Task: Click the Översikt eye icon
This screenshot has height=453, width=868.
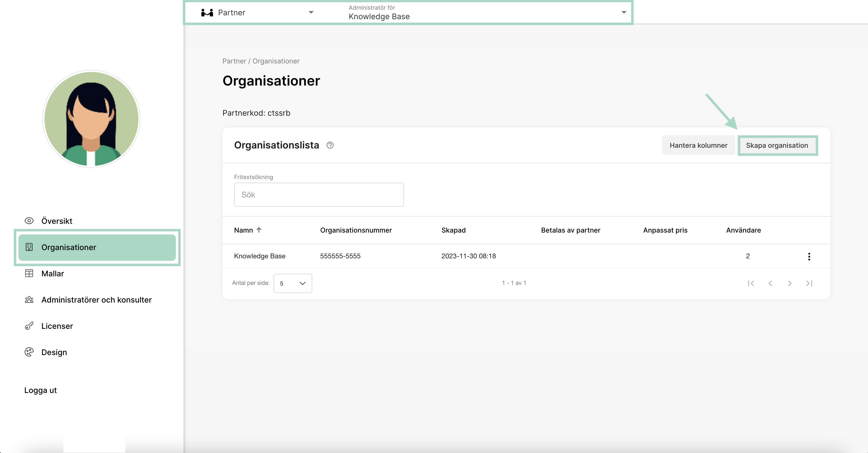Action: click(29, 221)
